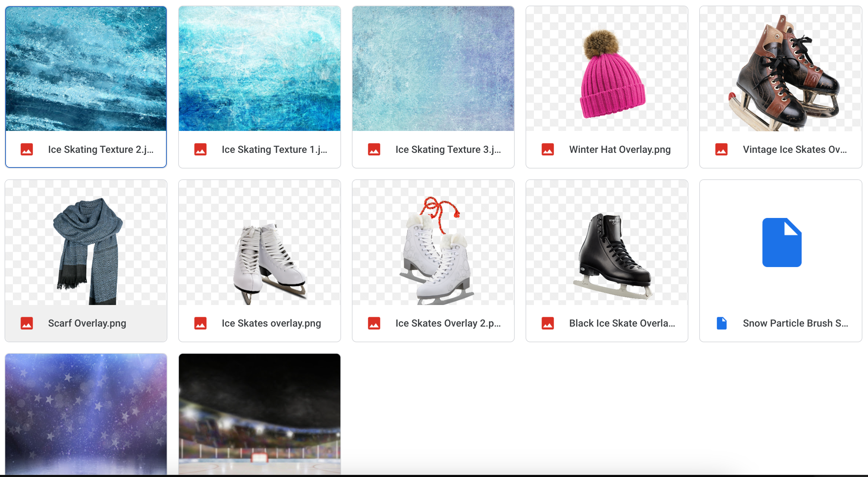Click the image icon beside Ice Skates overlay.png
868x477 pixels.
tap(200, 323)
